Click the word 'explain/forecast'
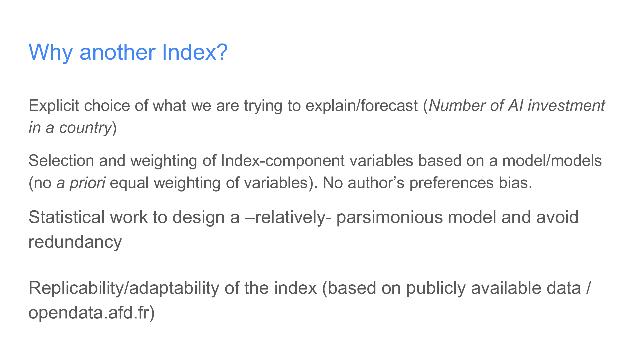This screenshot has height=362, width=644. click(x=361, y=106)
